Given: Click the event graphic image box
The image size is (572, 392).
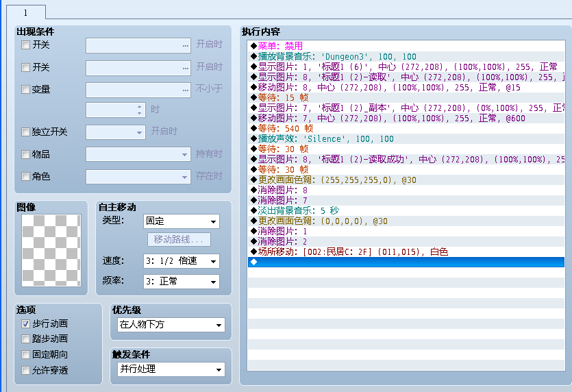Looking at the screenshot, I should [x=51, y=250].
